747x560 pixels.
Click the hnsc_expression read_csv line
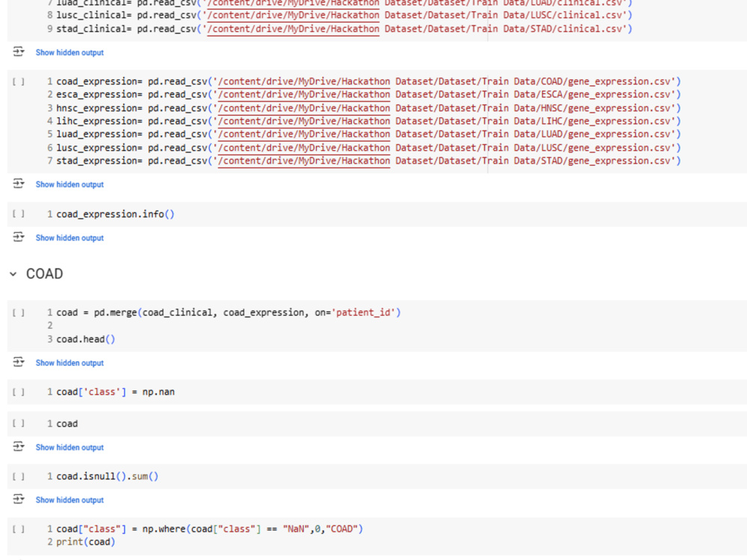(369, 108)
